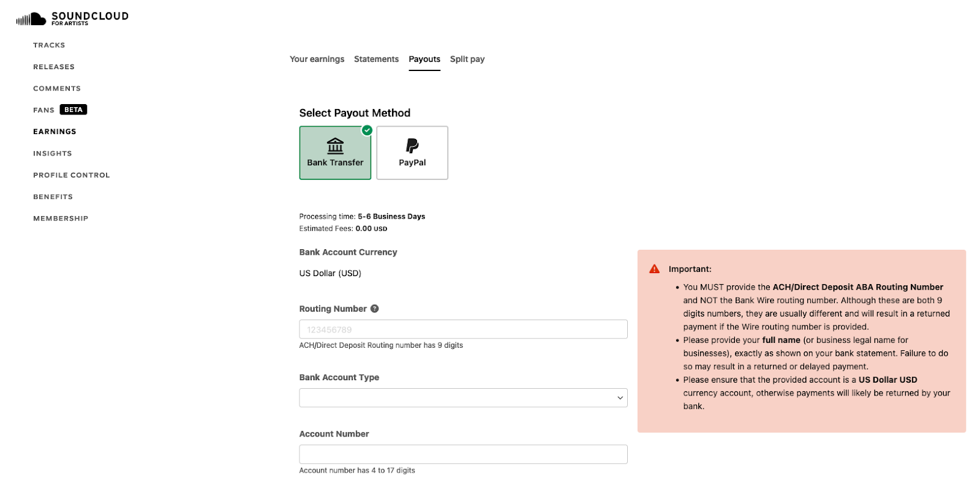Open the Tracks section
Viewport: 980px width, 491px height.
point(49,45)
